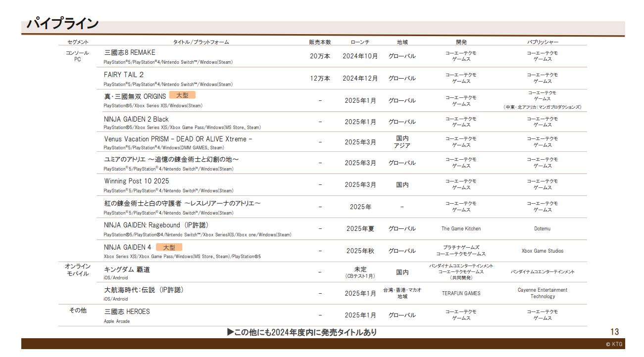Click the ユミアのアトリエ title text
644x357 pixels.
171,159
